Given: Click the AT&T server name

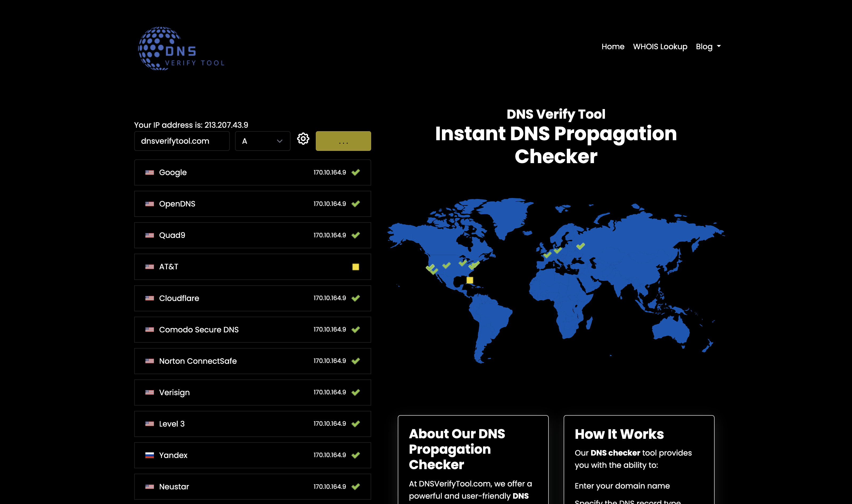Looking at the screenshot, I should point(169,267).
